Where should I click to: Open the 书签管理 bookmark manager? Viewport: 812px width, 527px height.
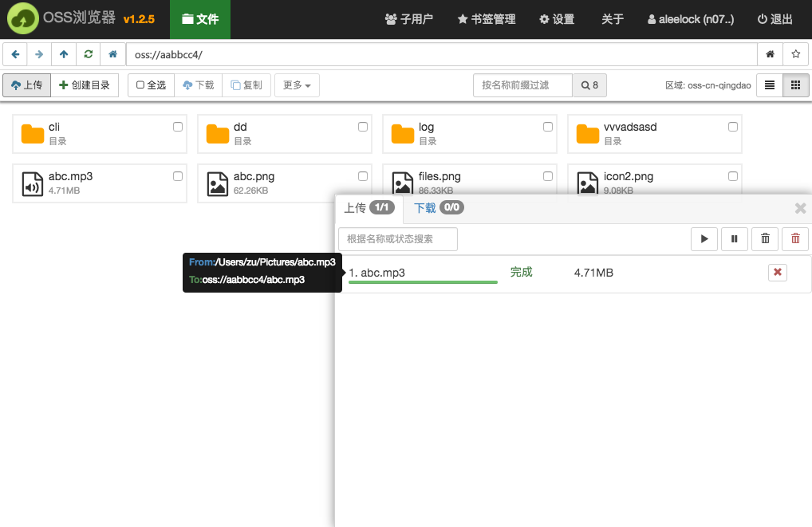486,19
